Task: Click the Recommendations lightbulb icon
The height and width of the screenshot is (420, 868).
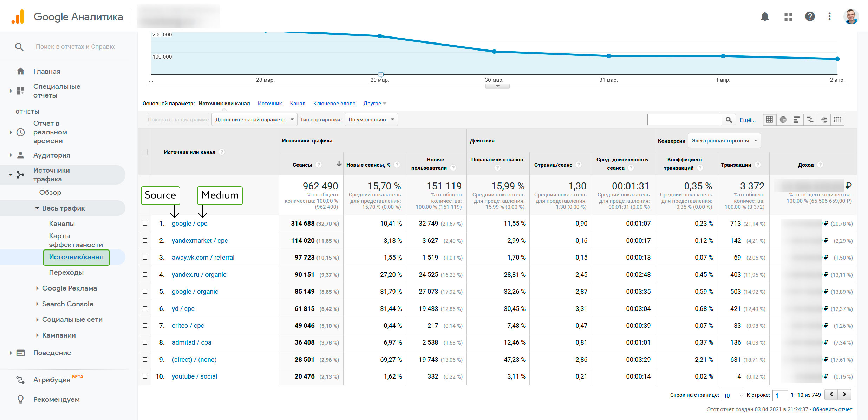Action: [20, 399]
